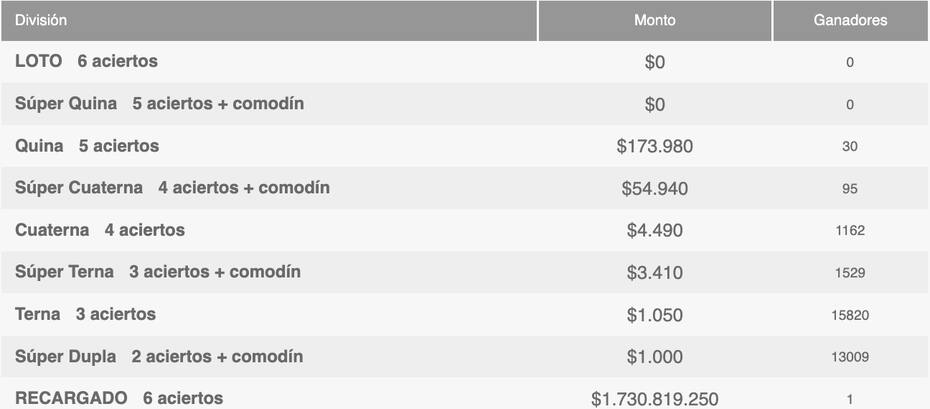Click the 15820 Terna winners count
Screen dimensions: 930x409
point(850,315)
